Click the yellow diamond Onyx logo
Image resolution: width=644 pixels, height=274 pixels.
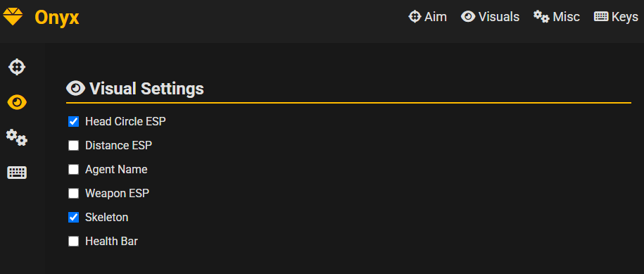[x=13, y=17]
